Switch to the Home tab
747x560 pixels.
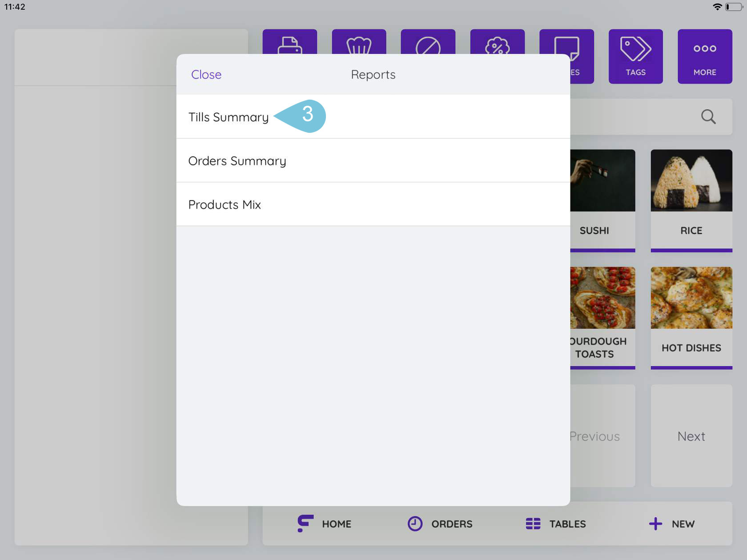point(324,524)
